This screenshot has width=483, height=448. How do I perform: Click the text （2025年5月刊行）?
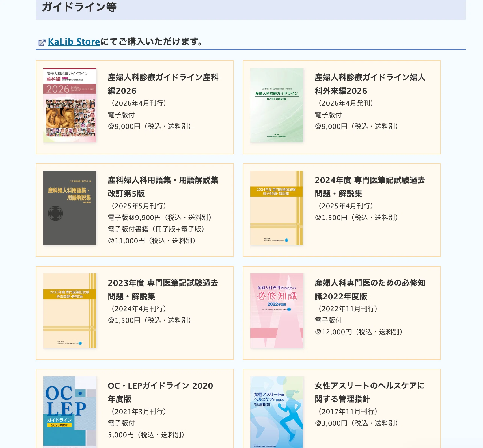tap(139, 206)
